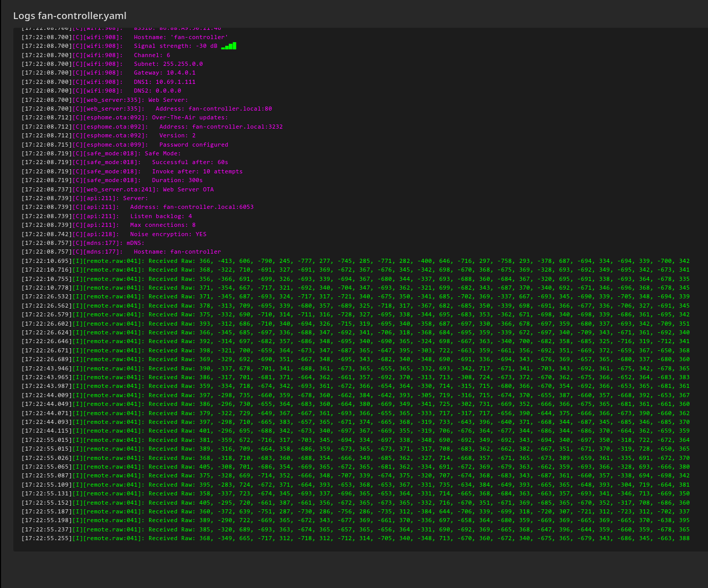Select the 'Password configured' log line
Image resolution: width=708 pixels, height=588 pixels.
(x=125, y=145)
